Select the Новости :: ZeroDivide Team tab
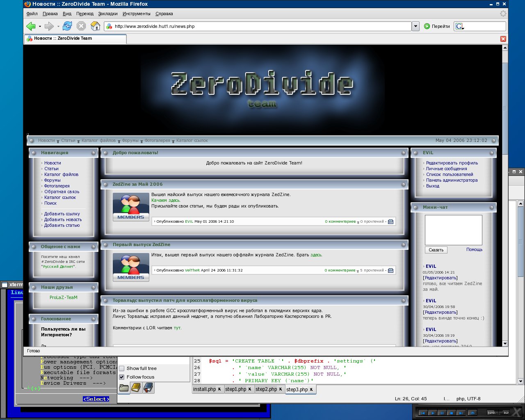The height and width of the screenshot is (420, 525). pyautogui.click(x=75, y=39)
